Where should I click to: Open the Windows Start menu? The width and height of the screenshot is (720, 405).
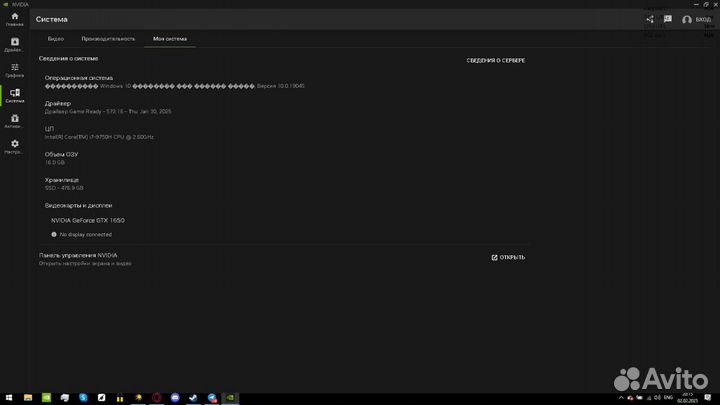(x=9, y=397)
